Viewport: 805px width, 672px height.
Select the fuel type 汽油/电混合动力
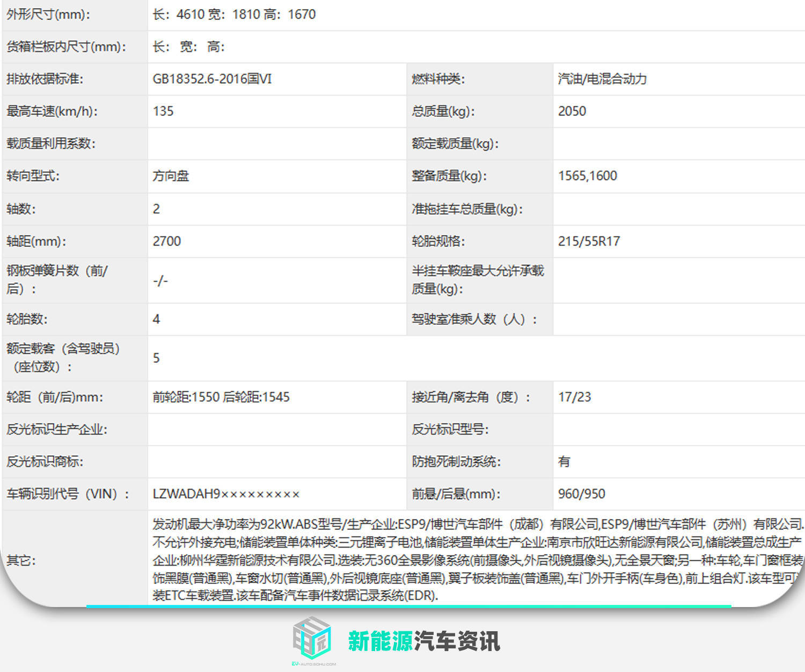point(602,79)
